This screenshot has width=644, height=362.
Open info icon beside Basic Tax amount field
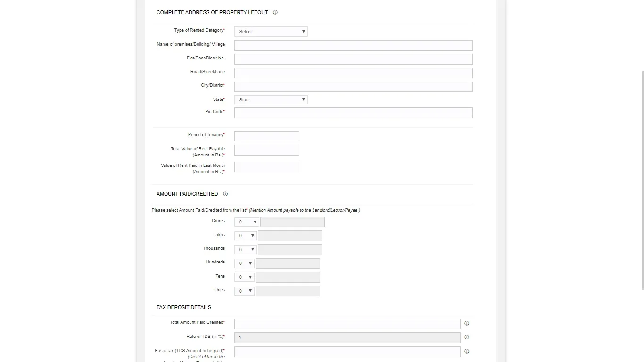(x=467, y=351)
